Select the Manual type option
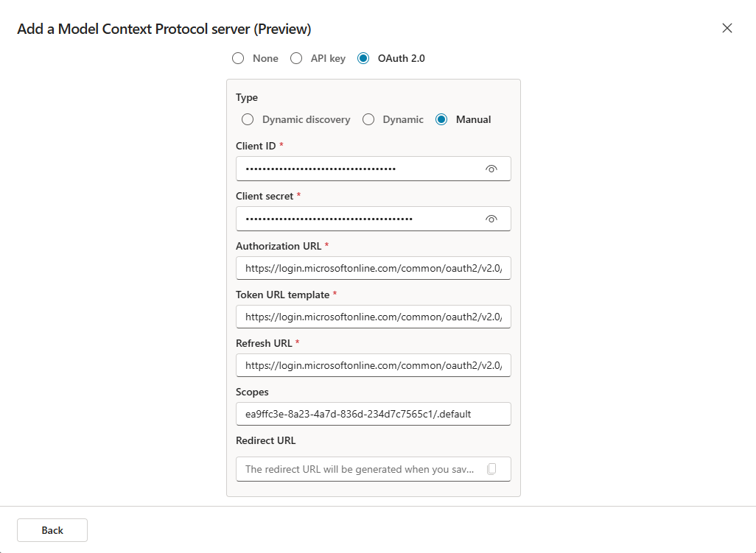Image resolution: width=756 pixels, height=553 pixels. (x=441, y=119)
